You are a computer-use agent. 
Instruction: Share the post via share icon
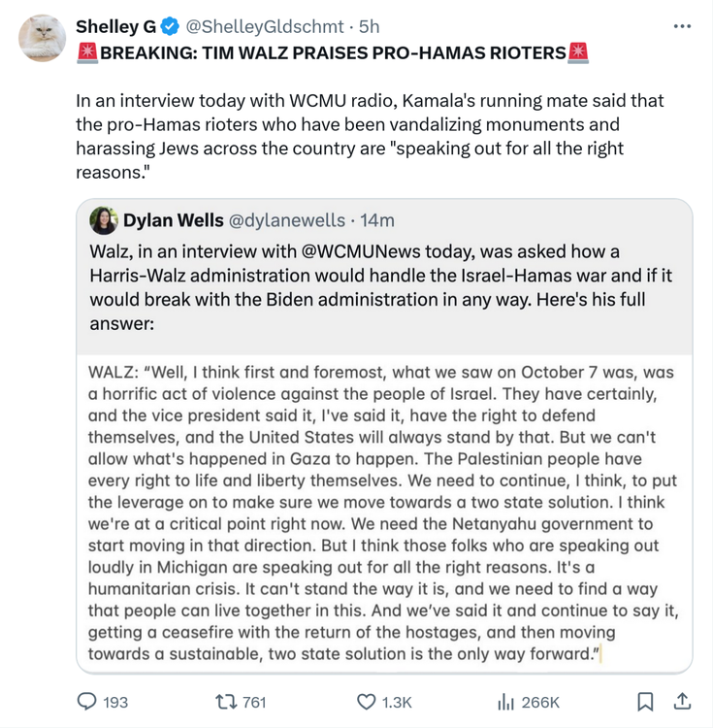(x=682, y=702)
